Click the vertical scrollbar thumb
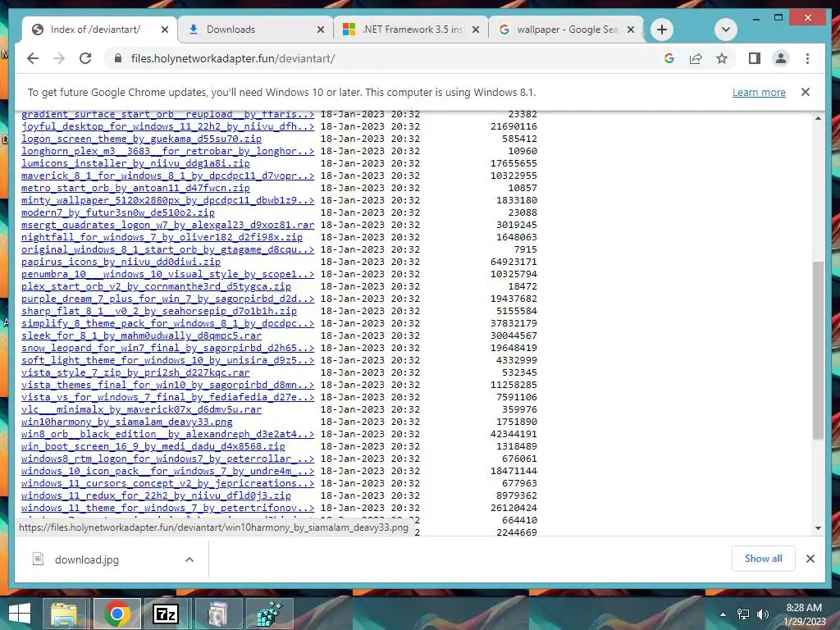The height and width of the screenshot is (630, 840). point(818,351)
